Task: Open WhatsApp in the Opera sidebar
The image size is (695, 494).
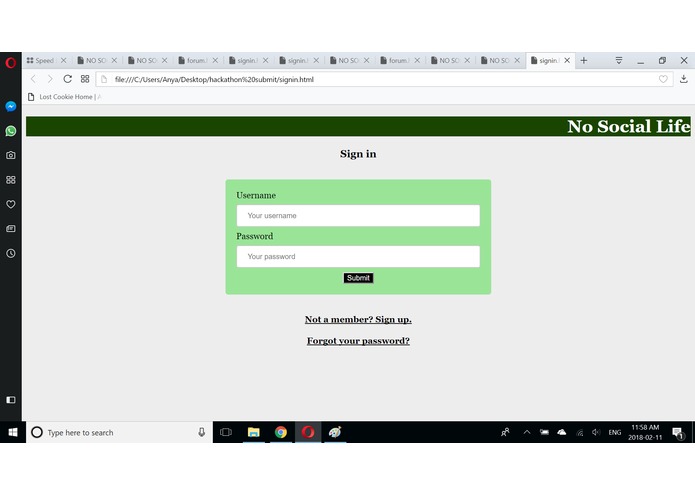Action: click(11, 131)
